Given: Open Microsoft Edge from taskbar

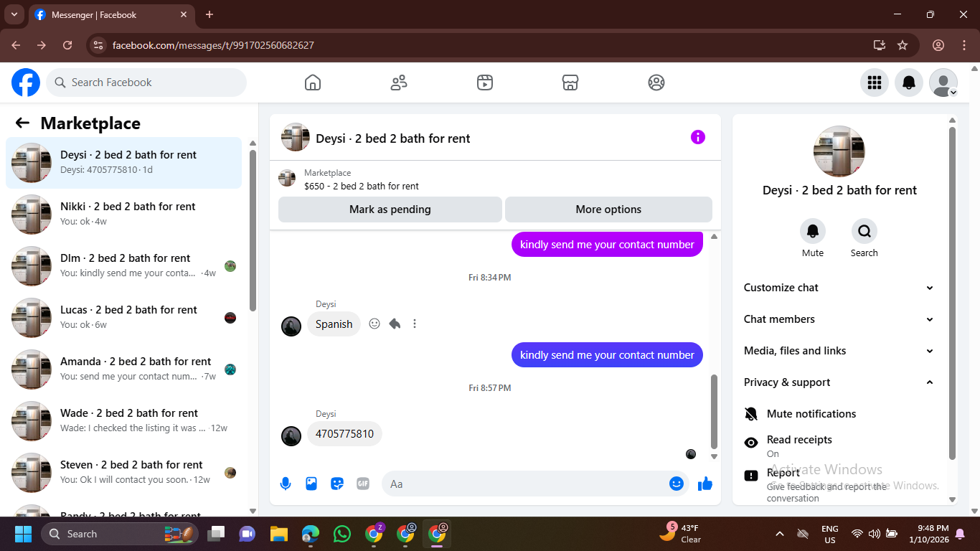Looking at the screenshot, I should coord(311,534).
